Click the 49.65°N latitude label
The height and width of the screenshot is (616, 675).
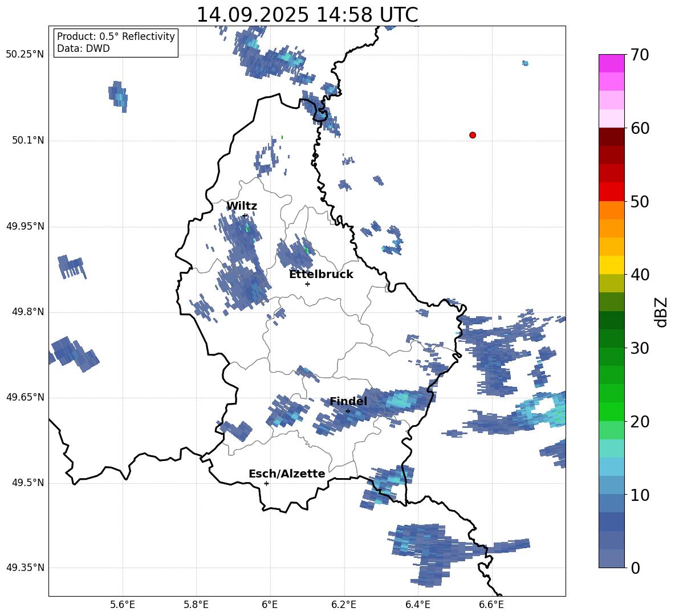25,397
